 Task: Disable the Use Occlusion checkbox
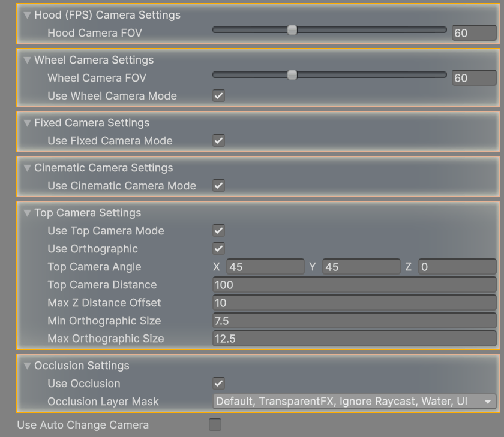(218, 384)
